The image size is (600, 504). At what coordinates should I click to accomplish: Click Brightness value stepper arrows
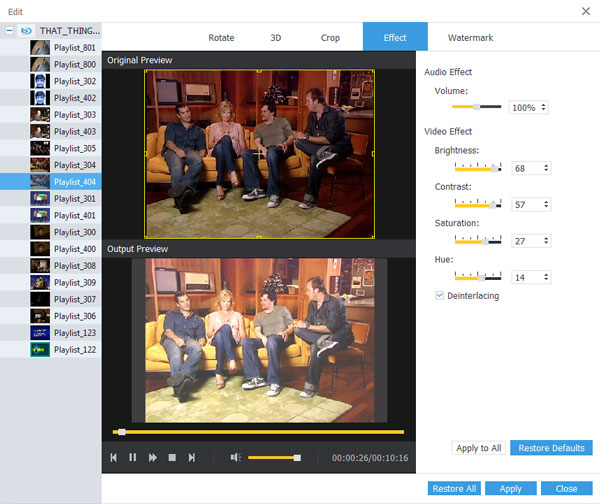click(546, 168)
